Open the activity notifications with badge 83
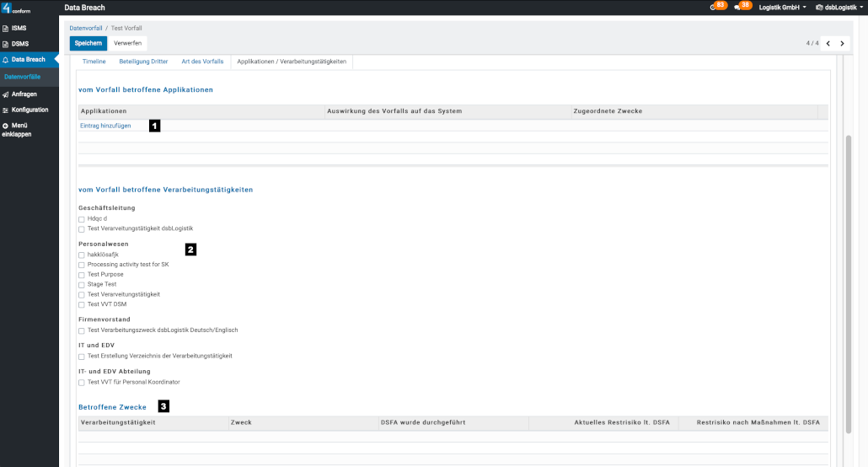 click(713, 7)
